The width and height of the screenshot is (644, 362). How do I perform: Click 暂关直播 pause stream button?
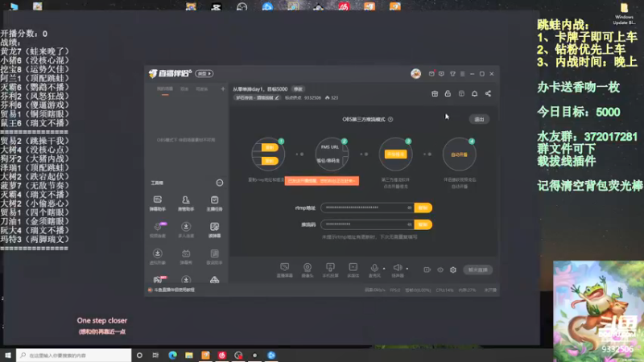[478, 269]
